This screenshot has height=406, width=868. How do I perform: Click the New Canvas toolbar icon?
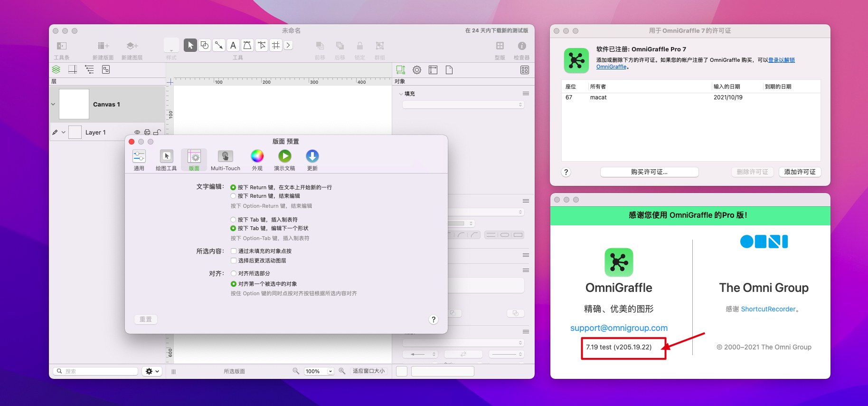[x=103, y=46]
